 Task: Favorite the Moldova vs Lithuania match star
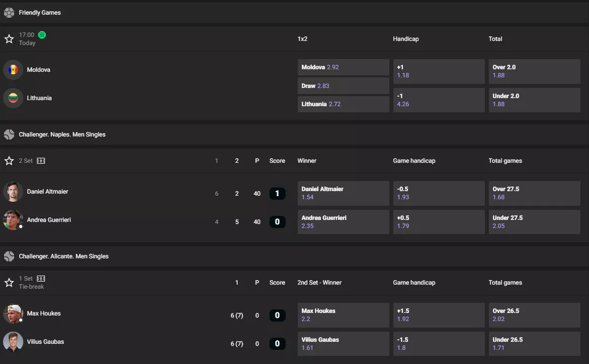pos(9,39)
